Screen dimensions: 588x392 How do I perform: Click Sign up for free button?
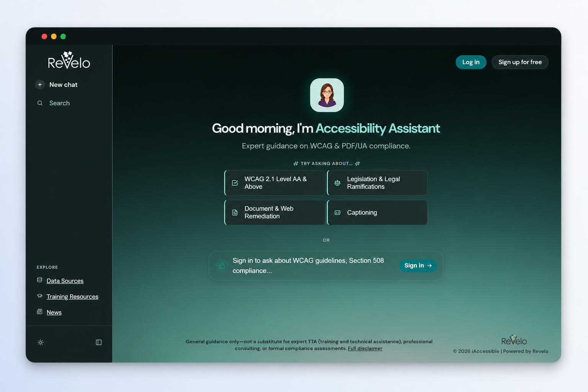(x=520, y=62)
